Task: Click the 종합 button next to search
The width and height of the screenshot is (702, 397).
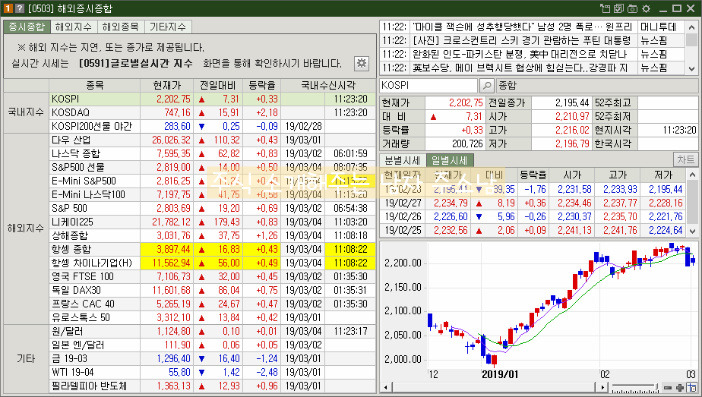Action: [507, 85]
